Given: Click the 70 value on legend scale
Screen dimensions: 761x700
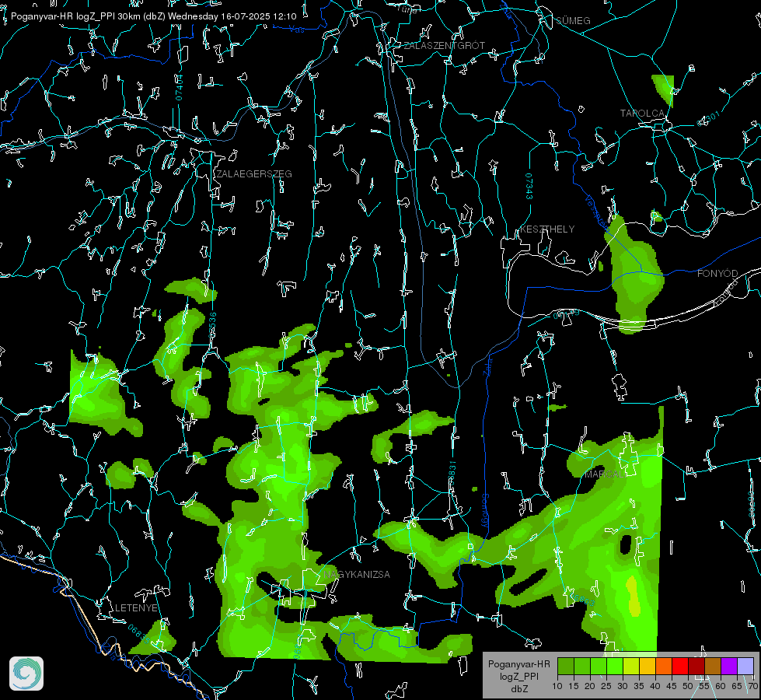Looking at the screenshot, I should click(752, 687).
